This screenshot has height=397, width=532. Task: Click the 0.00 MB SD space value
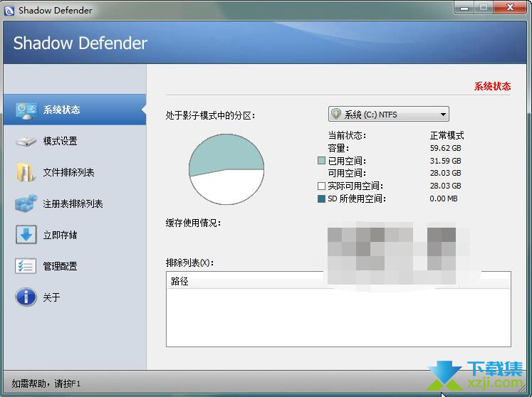tap(444, 198)
